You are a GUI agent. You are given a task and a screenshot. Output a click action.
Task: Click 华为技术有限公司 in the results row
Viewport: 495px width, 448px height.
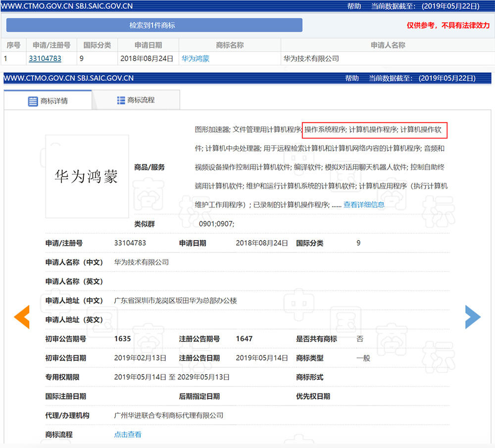pyautogui.click(x=311, y=58)
